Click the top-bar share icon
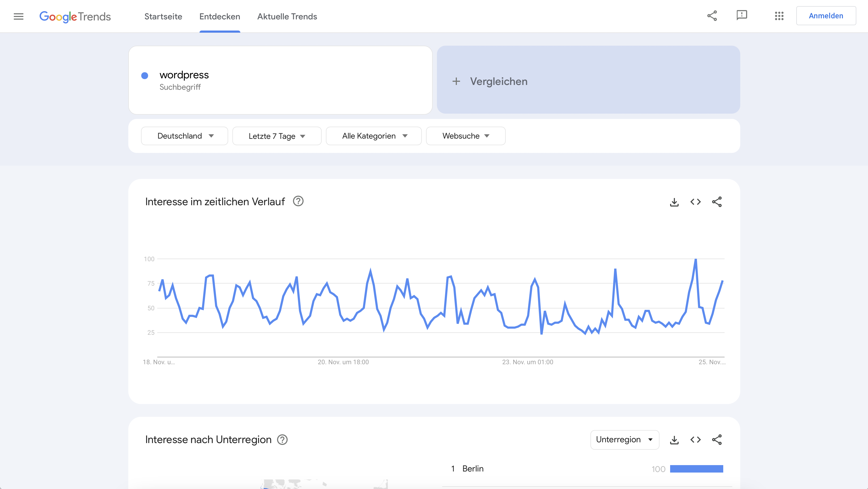Screen dimensions: 868x489 click(x=712, y=16)
